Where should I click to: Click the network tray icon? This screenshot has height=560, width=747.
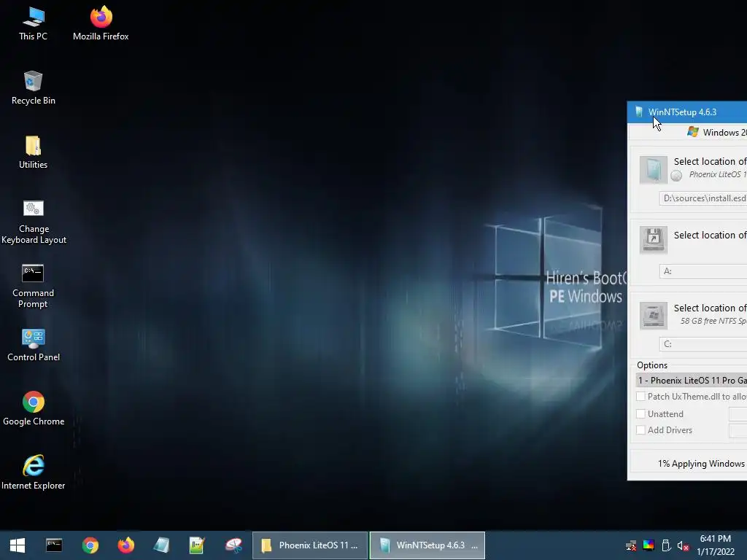(631, 545)
